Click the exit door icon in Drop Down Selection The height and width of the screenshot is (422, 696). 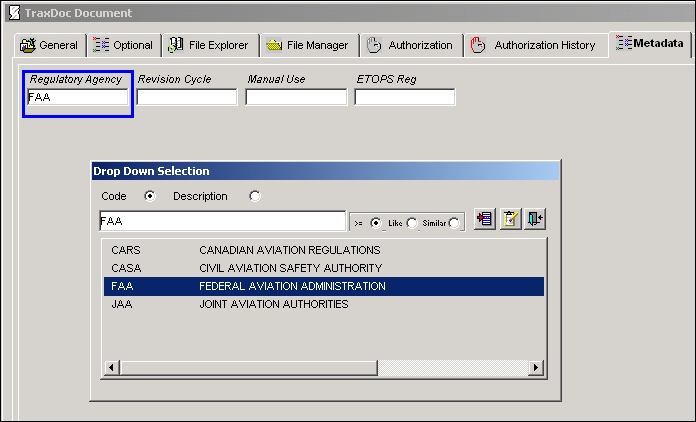click(x=535, y=219)
